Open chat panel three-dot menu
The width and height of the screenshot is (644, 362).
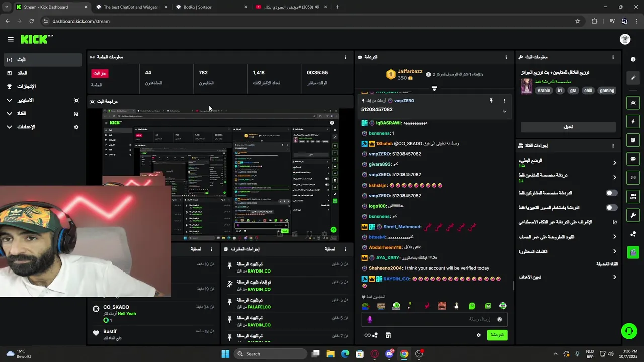[x=506, y=57]
